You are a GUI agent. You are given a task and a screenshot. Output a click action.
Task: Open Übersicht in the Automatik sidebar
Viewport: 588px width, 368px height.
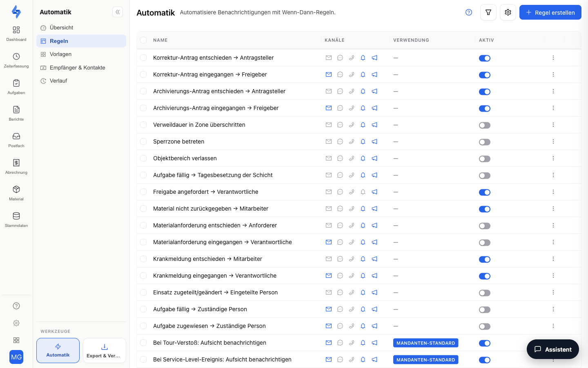81,28
